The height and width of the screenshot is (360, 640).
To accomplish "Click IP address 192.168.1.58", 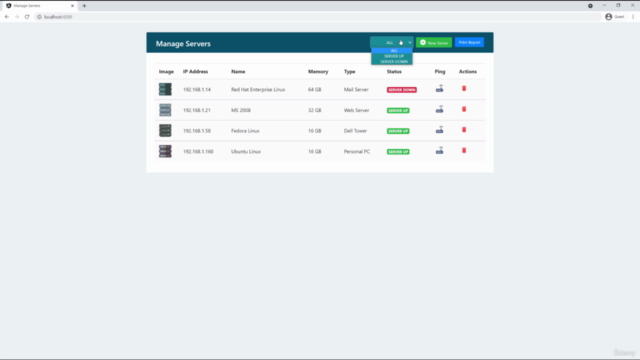I will pos(197,131).
